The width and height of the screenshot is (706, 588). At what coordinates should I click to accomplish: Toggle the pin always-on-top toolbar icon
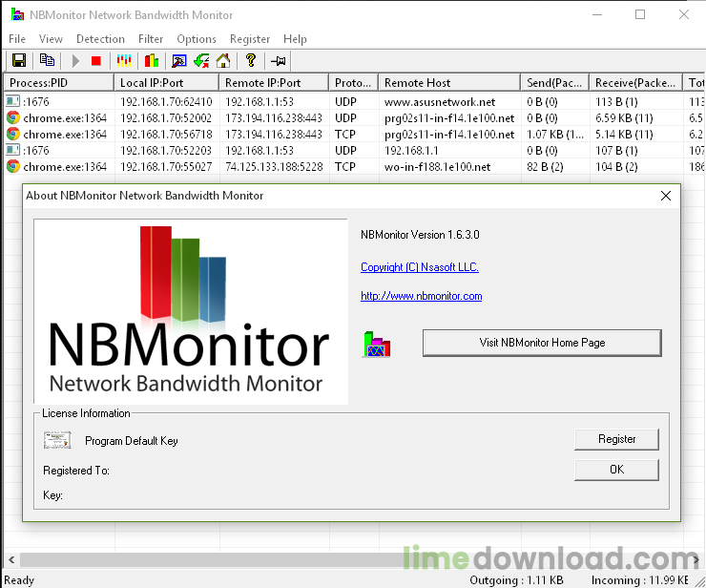tap(279, 60)
